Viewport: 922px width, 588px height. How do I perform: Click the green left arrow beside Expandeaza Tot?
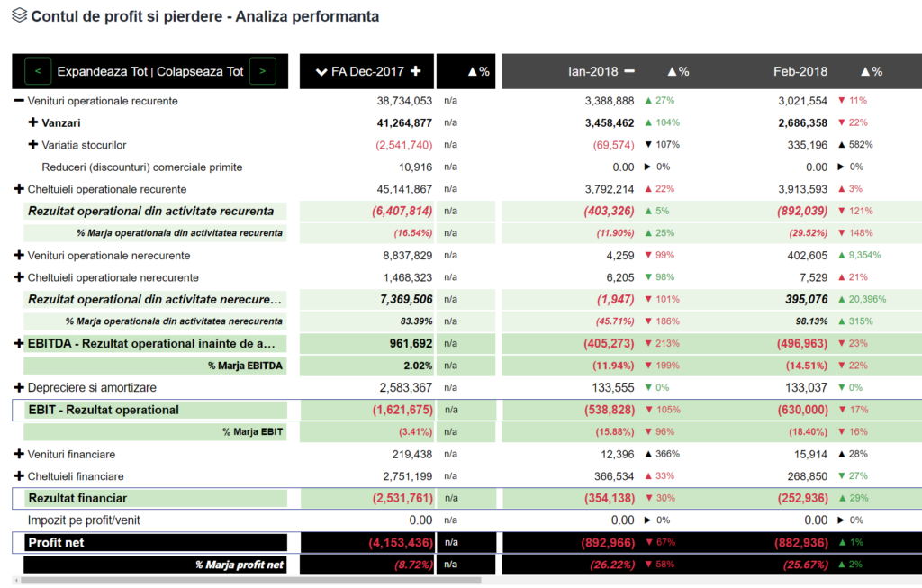coord(37,71)
